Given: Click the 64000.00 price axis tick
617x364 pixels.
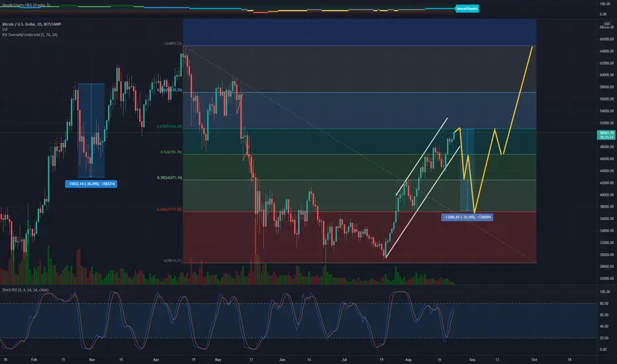Looking at the screenshot, I should 606,51.
